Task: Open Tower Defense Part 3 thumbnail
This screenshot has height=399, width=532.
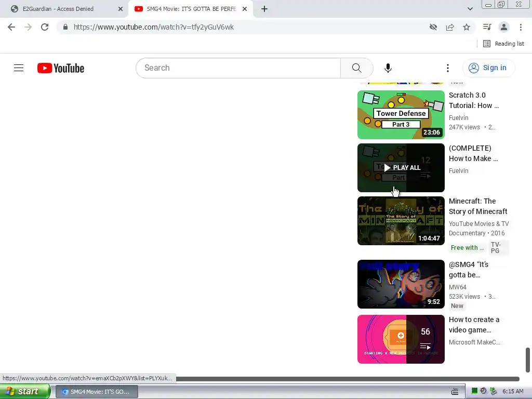Action: pyautogui.click(x=401, y=115)
